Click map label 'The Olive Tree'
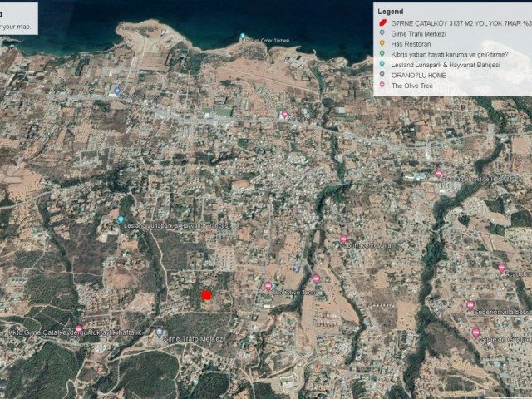Viewport: 532px width, 399px height. [x=293, y=292]
